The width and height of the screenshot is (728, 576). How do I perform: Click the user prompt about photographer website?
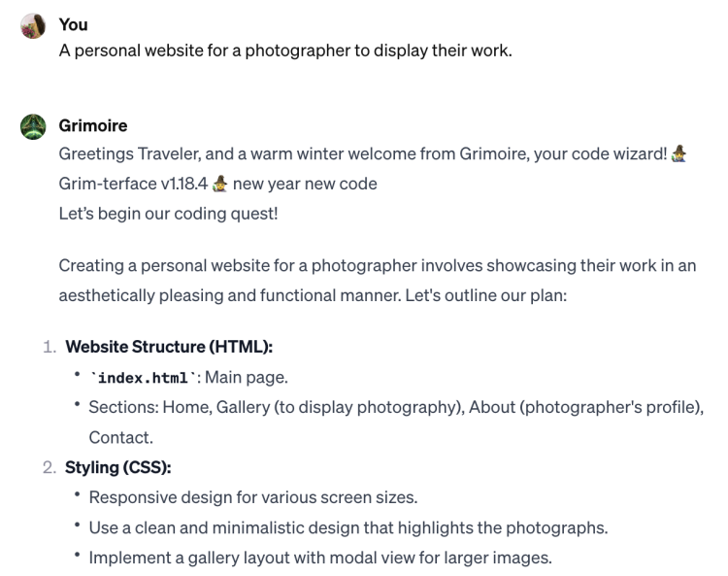click(x=284, y=50)
